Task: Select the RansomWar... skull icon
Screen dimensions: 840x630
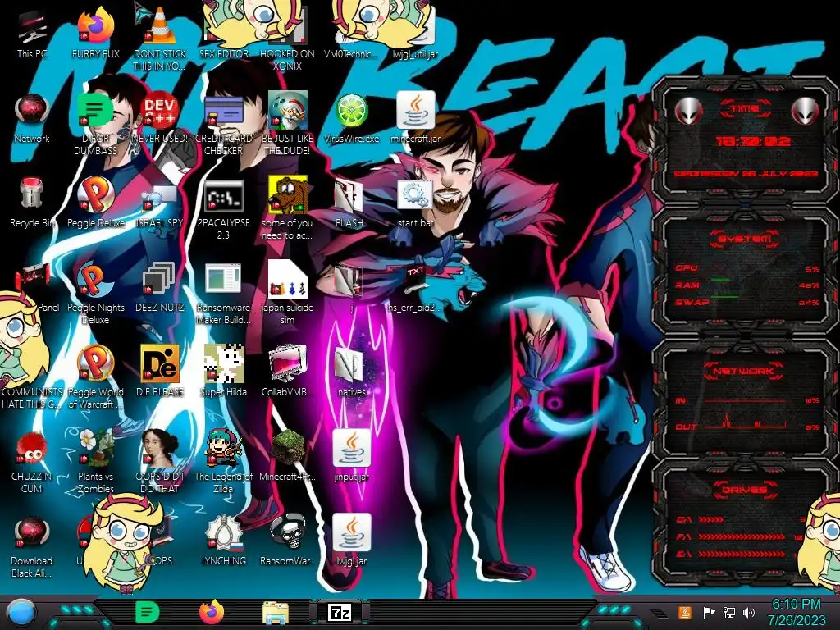Action: [288, 541]
